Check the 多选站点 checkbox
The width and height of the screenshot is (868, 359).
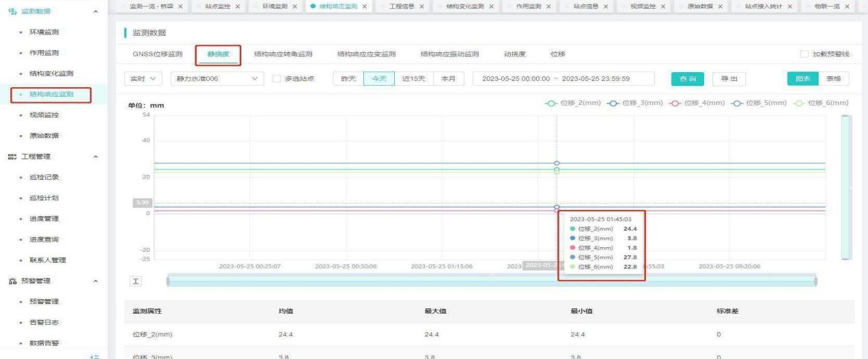tap(277, 79)
